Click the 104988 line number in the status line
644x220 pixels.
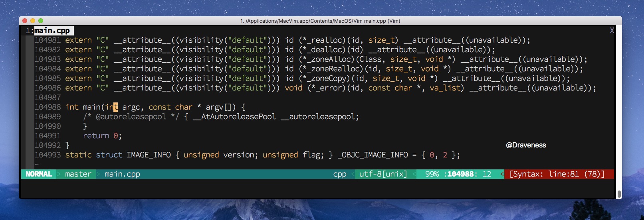click(x=460, y=174)
